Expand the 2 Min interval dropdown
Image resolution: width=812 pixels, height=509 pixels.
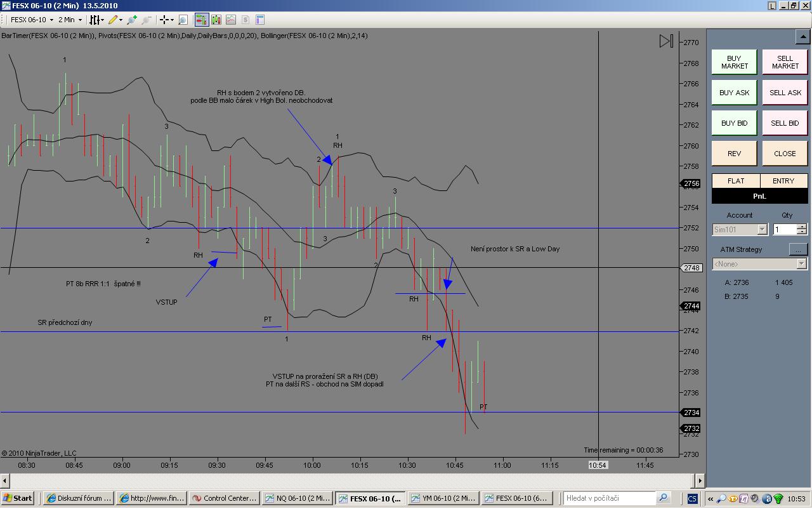click(80, 20)
